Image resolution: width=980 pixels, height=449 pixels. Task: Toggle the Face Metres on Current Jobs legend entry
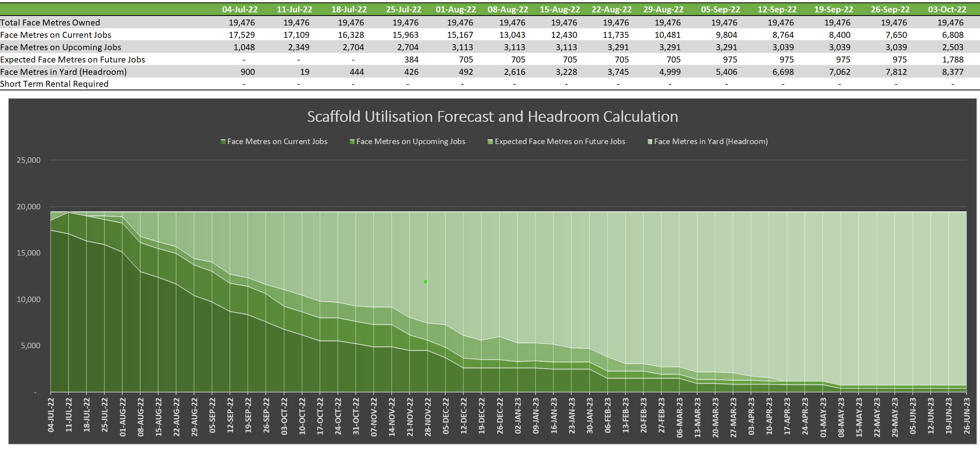pyautogui.click(x=277, y=141)
